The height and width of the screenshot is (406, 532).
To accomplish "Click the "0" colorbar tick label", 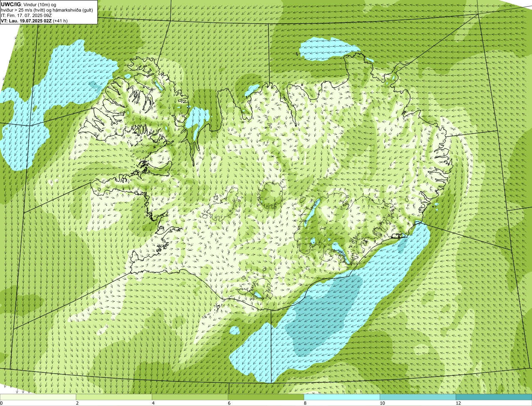I will click(x=2, y=403).
